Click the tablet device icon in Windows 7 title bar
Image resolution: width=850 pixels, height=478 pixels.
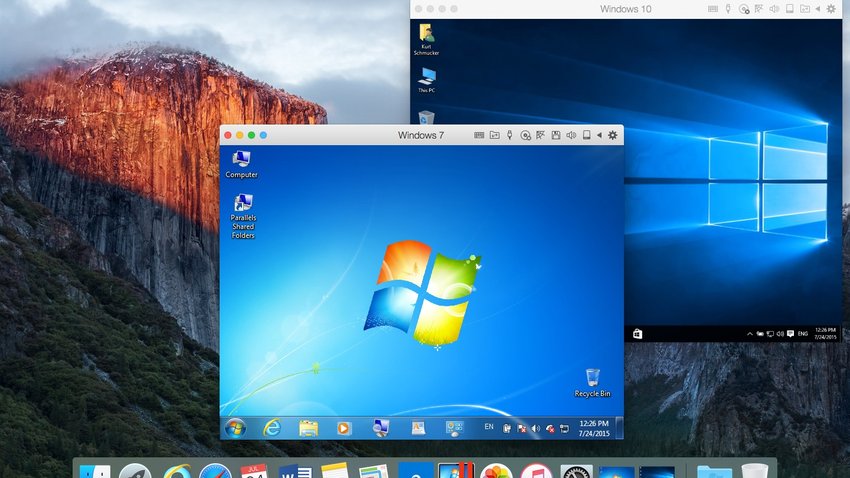click(x=587, y=135)
